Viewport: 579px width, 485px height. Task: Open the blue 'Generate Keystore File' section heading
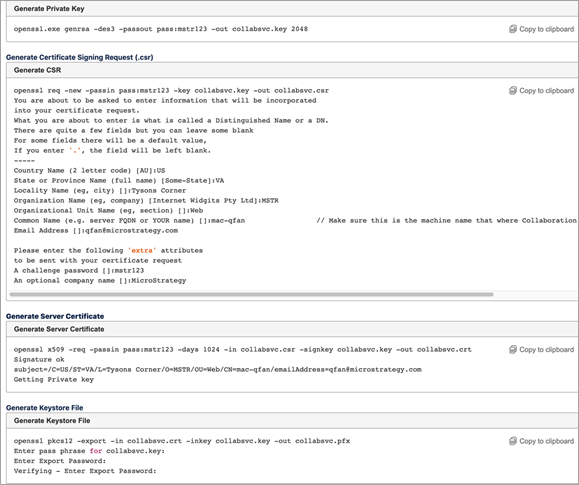pyautogui.click(x=45, y=408)
